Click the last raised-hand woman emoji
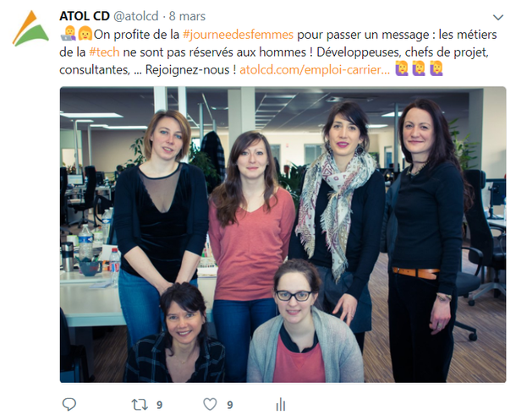Screen dimensions: 516x420 (436, 68)
